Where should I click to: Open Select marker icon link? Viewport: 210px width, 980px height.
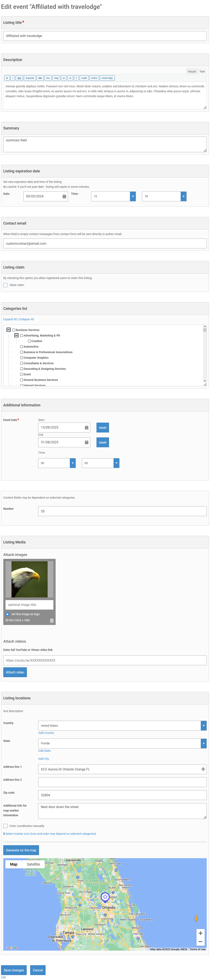50,834
